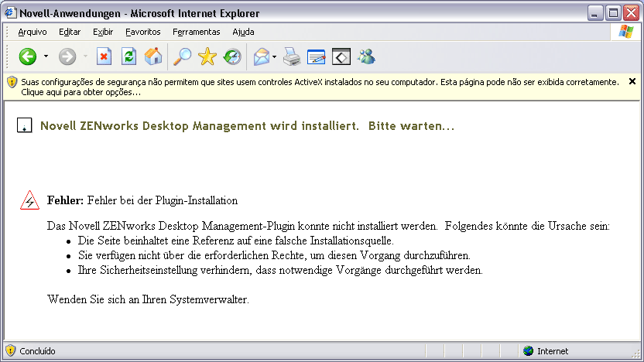
Task: Click the Internet zone globe icon
Action: pos(528,351)
